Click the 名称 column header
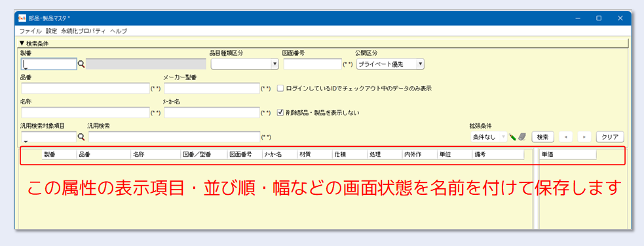This screenshot has height=246, width=644. point(156,154)
